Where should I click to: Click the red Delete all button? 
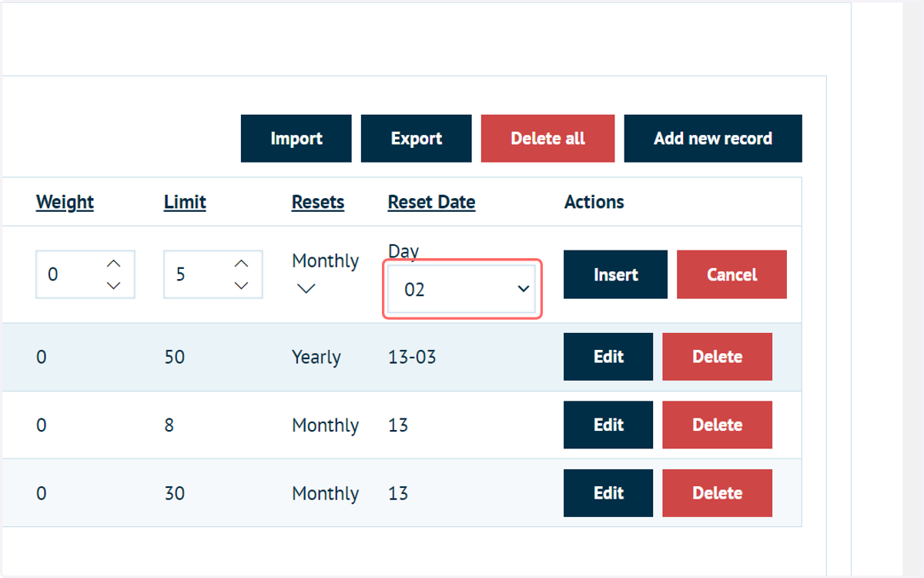547,139
